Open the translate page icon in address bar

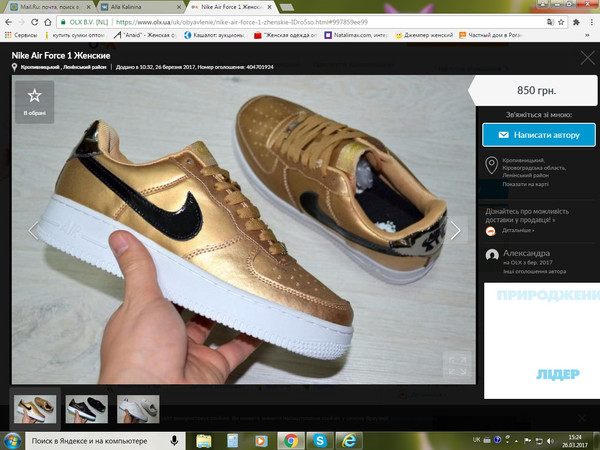(550, 22)
